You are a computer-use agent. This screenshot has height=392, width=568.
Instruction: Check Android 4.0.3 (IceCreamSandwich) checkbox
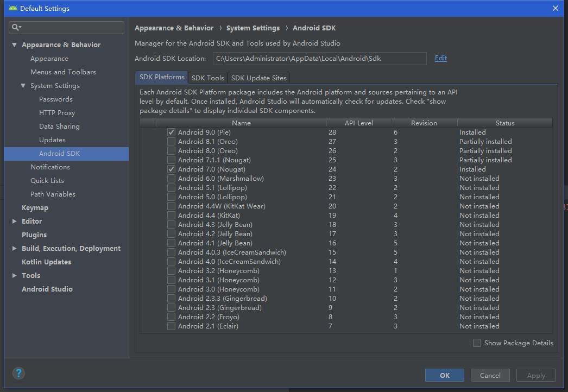point(172,252)
